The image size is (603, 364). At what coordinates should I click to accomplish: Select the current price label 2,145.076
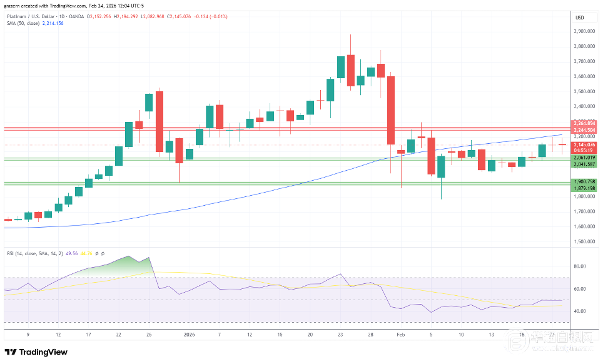coord(584,145)
